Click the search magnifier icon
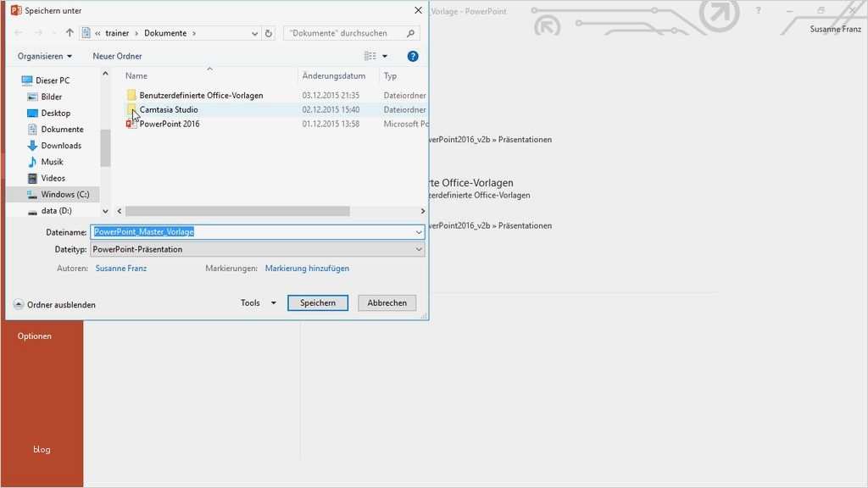This screenshot has width=868, height=488. click(410, 33)
